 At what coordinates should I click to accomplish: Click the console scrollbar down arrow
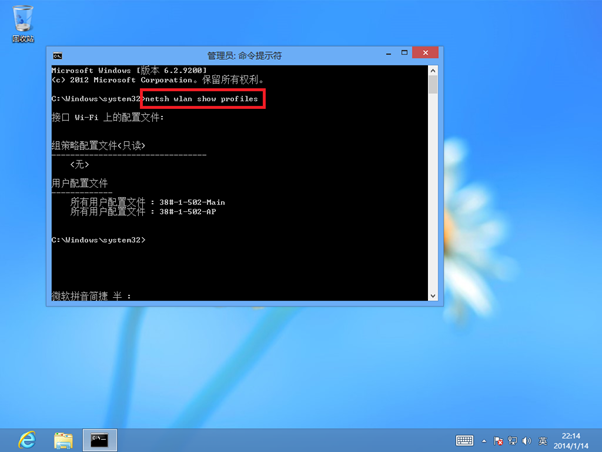433,296
